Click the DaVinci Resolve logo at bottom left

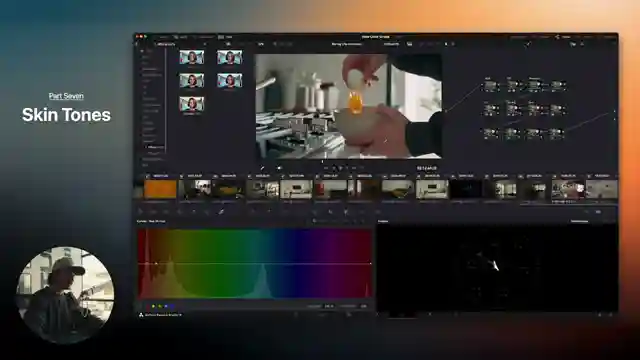tap(141, 315)
